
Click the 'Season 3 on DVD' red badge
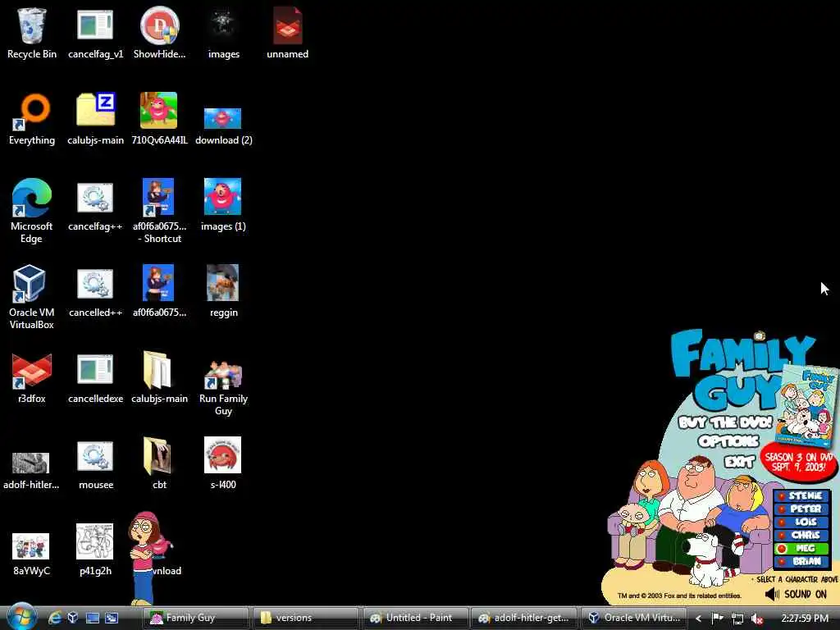pyautogui.click(x=799, y=462)
